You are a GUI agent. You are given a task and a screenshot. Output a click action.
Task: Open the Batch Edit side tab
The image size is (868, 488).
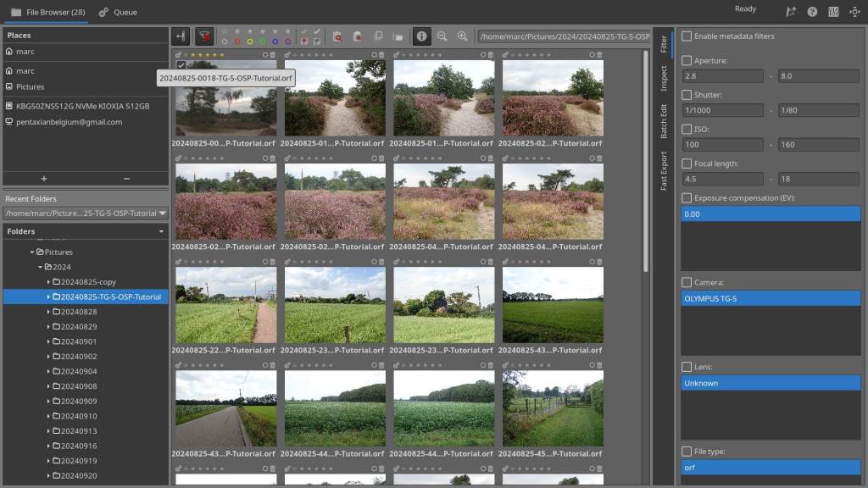pos(664,120)
